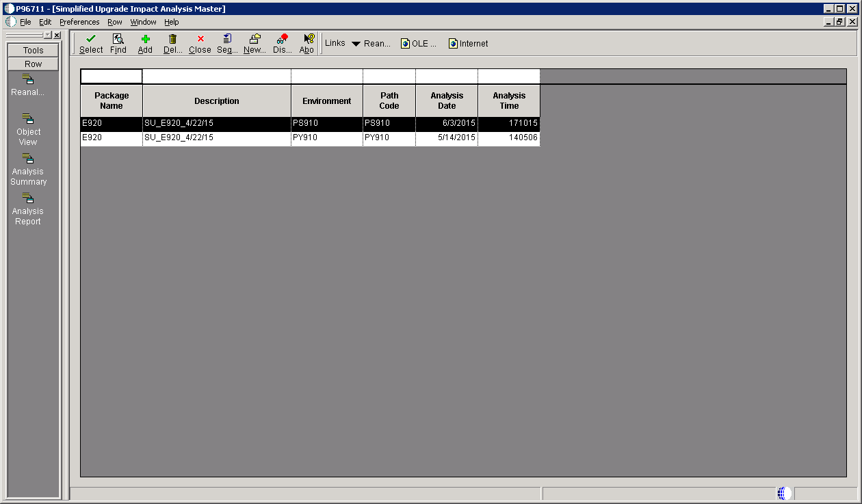Click analysis date 6/3/2015
The image size is (862, 504).
click(x=447, y=124)
